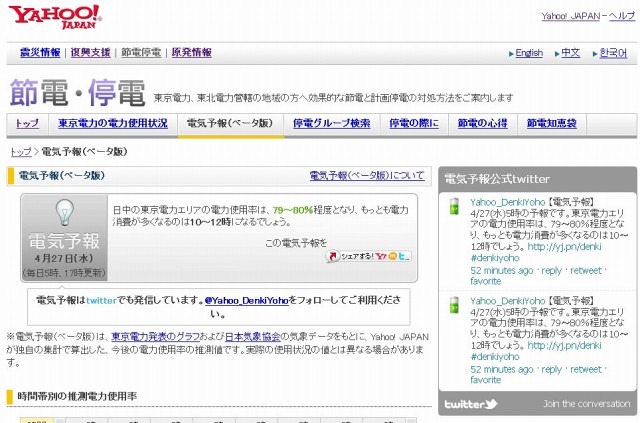Open the 原発情報 link

point(191,52)
